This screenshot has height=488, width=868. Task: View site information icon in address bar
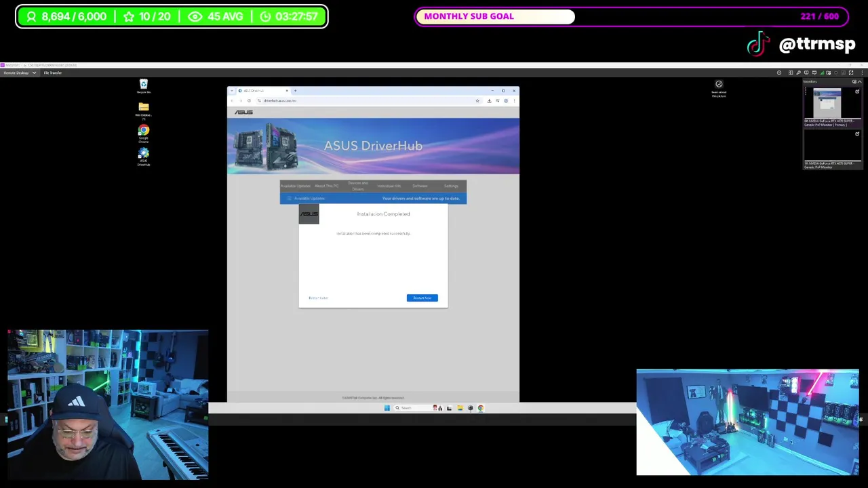(x=258, y=101)
